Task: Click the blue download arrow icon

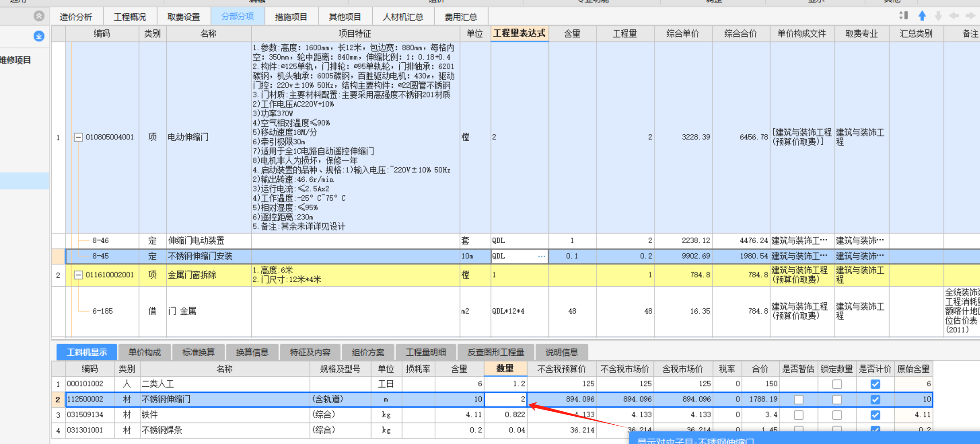Action: [39, 36]
